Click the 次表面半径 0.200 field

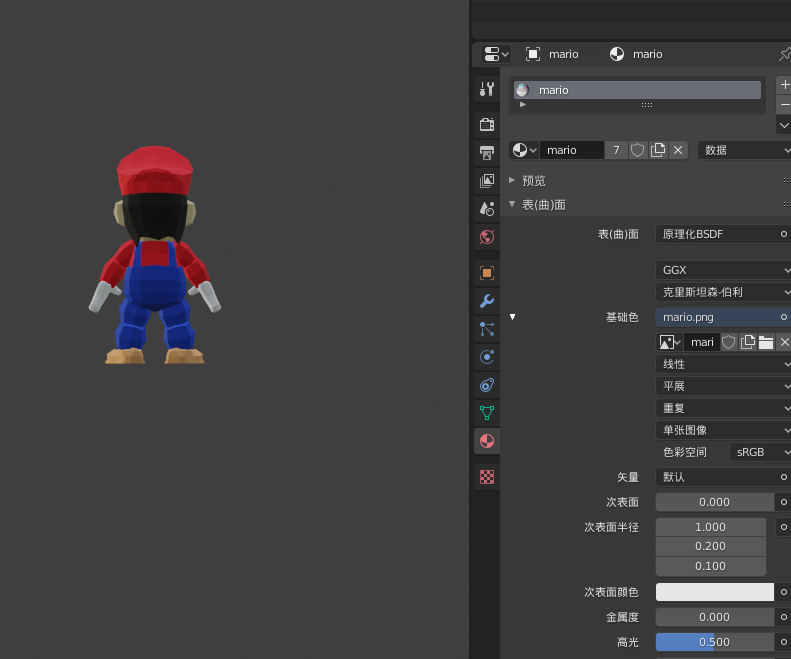tap(711, 546)
